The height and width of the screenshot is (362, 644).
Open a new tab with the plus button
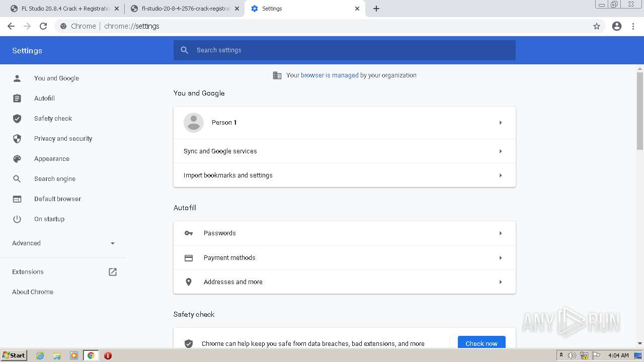[376, 9]
